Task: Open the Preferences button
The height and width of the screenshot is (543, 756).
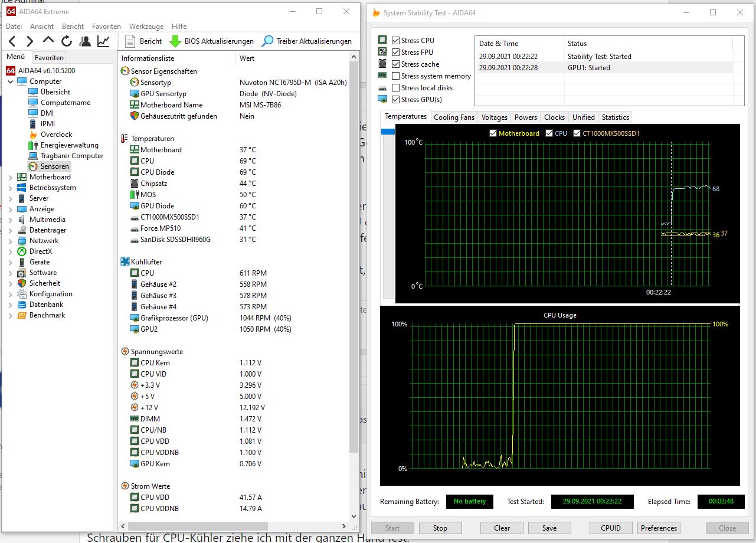Action: (x=659, y=528)
